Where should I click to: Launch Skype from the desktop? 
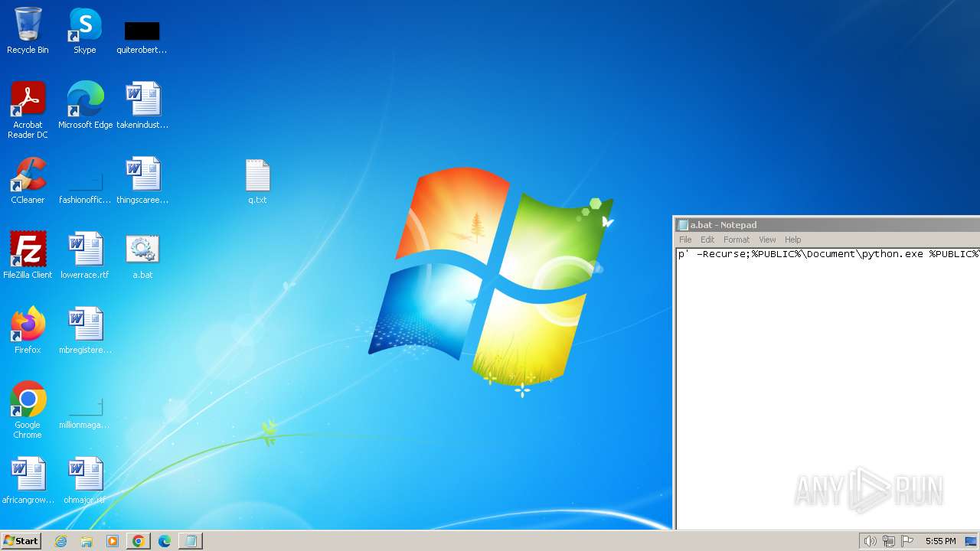tap(85, 31)
